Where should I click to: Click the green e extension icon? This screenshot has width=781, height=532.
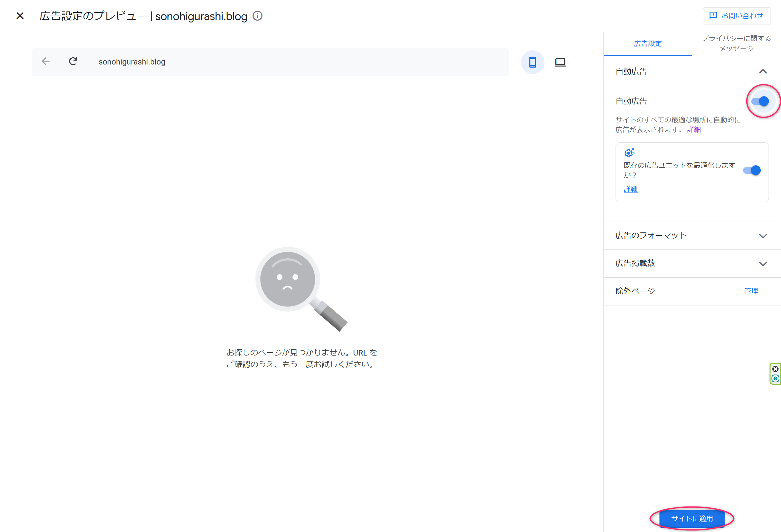click(775, 378)
